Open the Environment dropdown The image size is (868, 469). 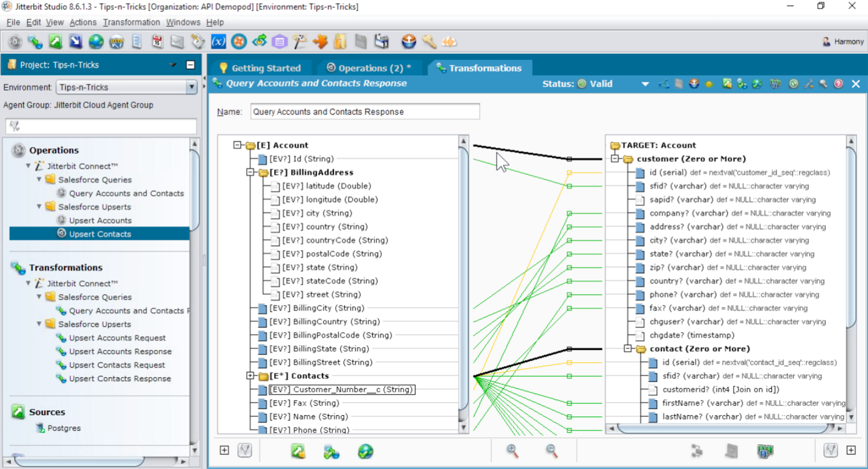(192, 86)
